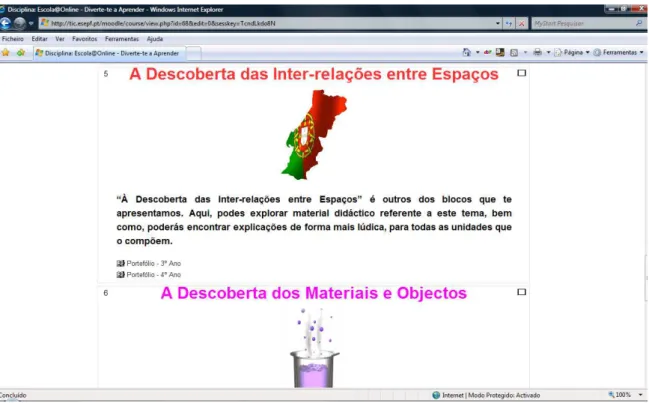Open the Ajuda menu
Screen dimensions: 649x403
(155, 39)
